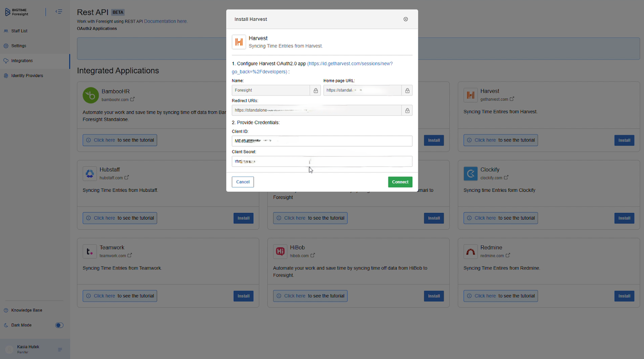
Task: Click Install button above HiBob card
Action: click(434, 218)
